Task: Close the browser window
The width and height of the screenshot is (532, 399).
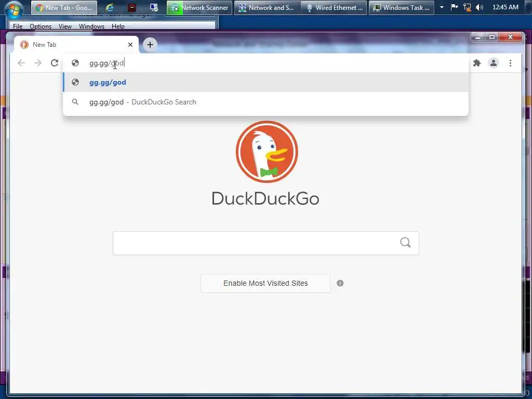Action: click(510, 37)
